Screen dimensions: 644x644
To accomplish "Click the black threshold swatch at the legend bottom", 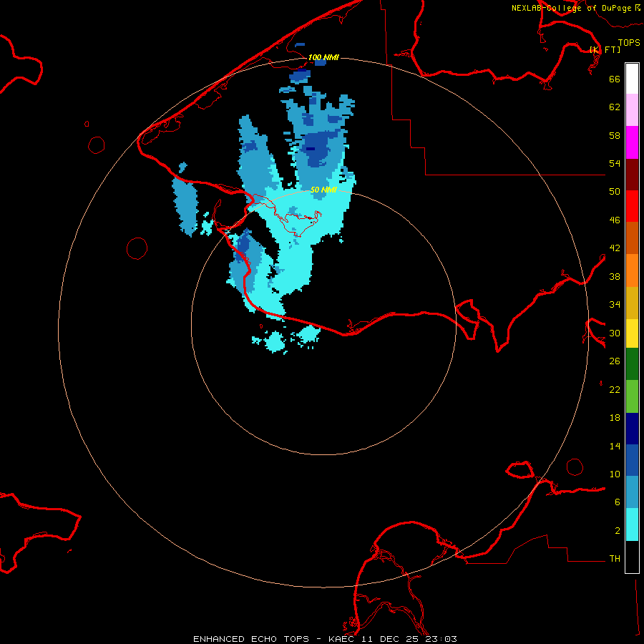I will 632,557.
